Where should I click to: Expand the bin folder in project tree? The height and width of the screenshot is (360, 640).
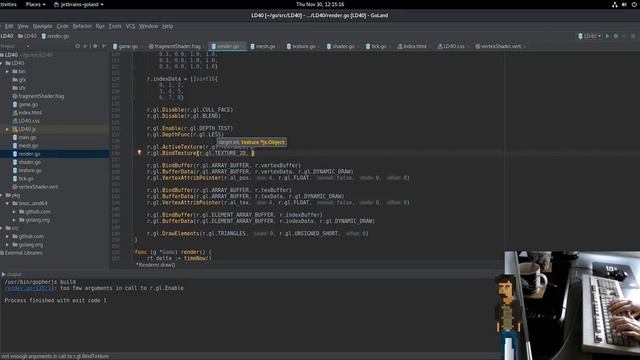[7, 71]
